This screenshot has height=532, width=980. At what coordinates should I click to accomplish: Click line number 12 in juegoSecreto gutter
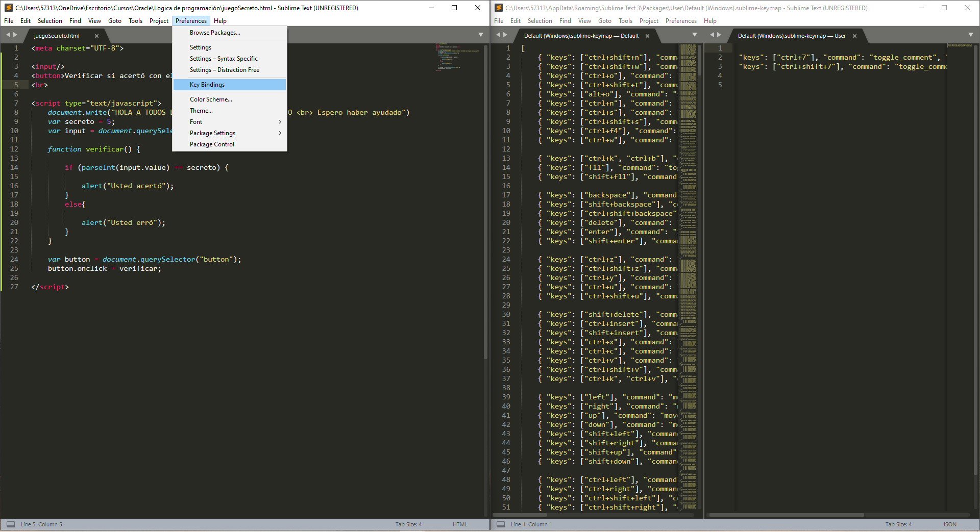click(14, 149)
